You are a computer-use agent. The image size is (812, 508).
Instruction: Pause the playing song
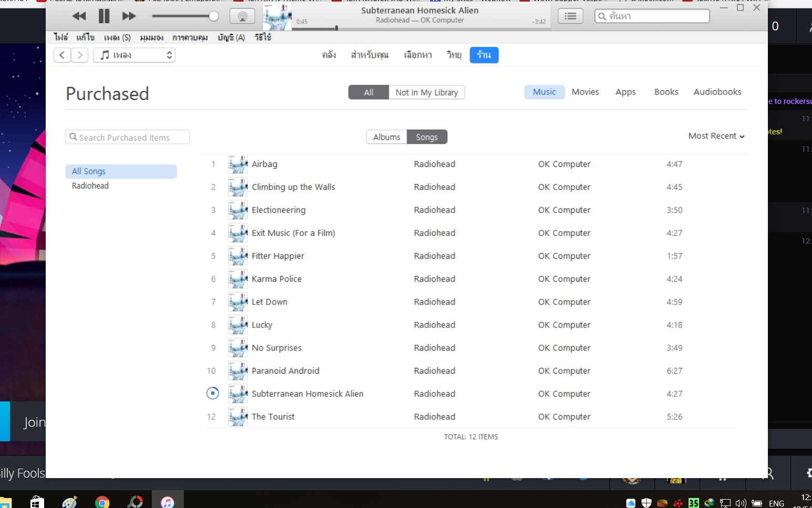tap(104, 16)
